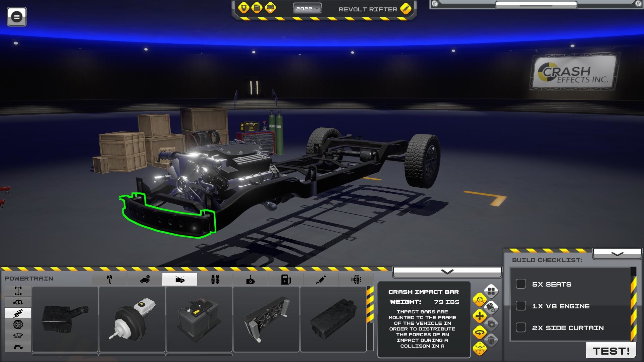
Task: Select the shock absorber parts category
Action: click(321, 279)
